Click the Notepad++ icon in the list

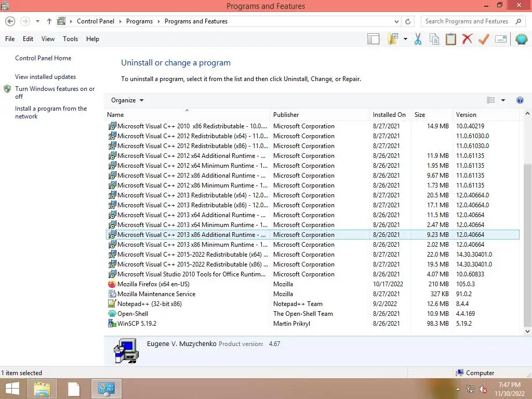[x=112, y=303]
